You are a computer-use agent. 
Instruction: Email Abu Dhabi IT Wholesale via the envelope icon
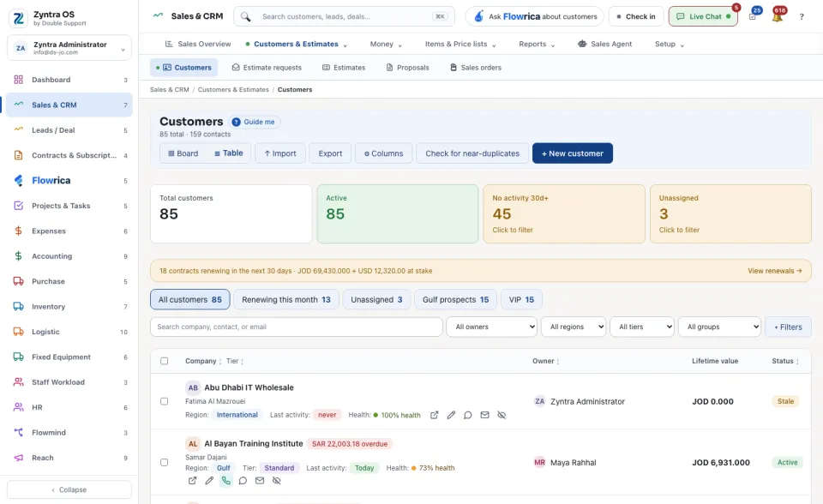point(484,415)
